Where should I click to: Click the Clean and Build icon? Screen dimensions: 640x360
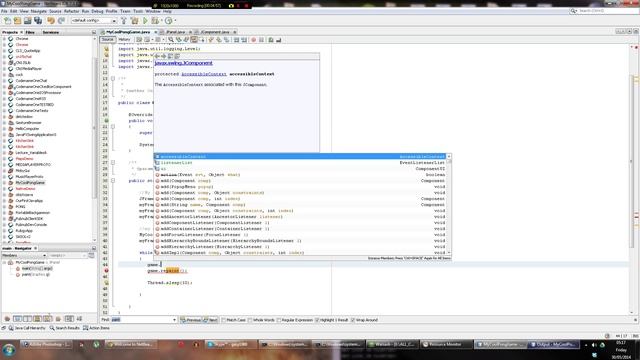click(134, 20)
